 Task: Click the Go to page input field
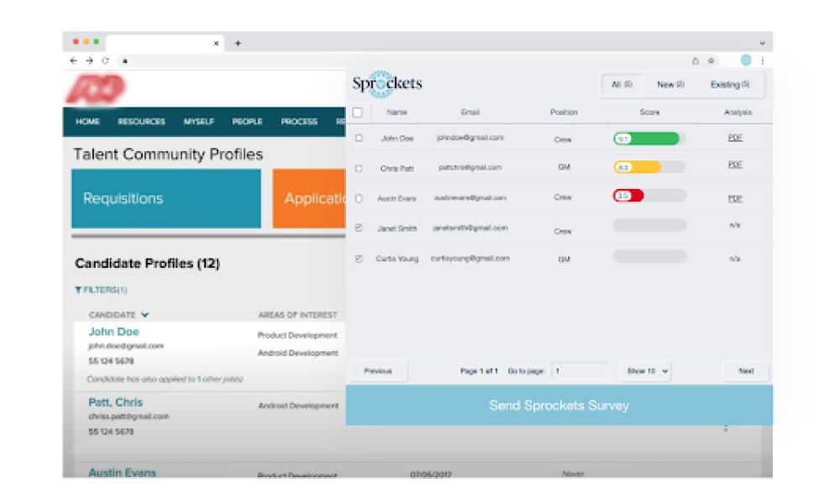(580, 371)
